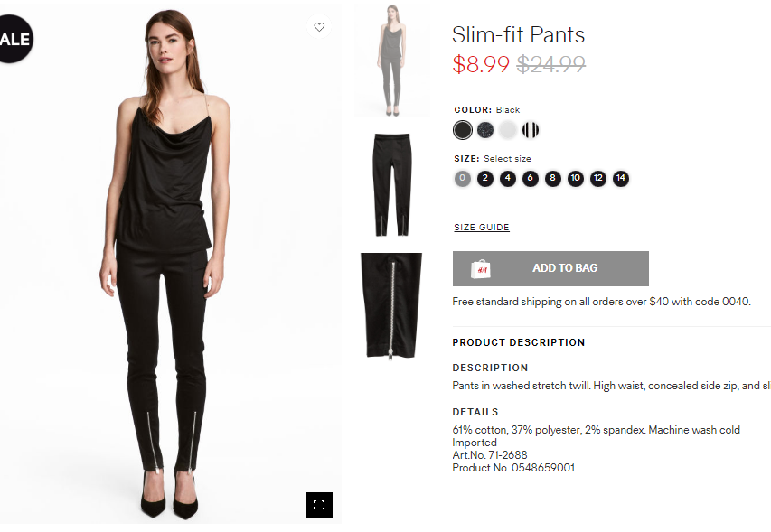
Task: Pick size 8
Action: (552, 178)
